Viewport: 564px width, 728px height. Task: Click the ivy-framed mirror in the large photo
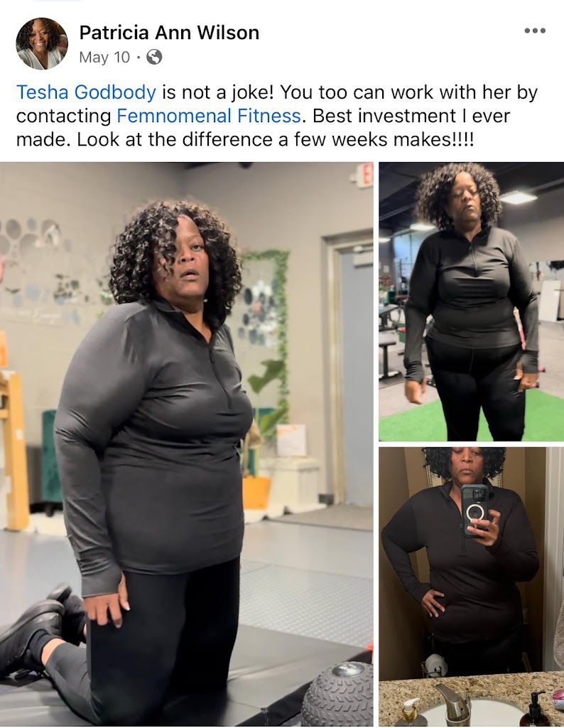[x=264, y=316]
